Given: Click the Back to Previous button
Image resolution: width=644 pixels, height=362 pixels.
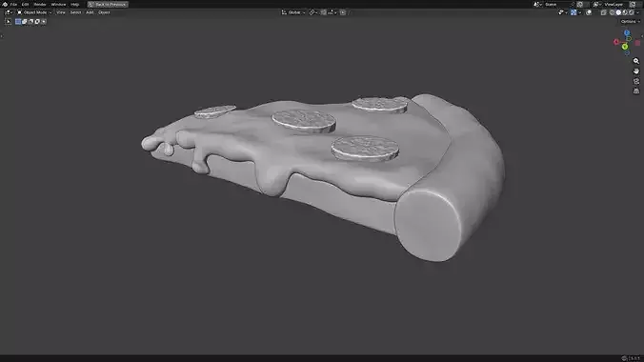Looking at the screenshot, I should coord(108,4).
